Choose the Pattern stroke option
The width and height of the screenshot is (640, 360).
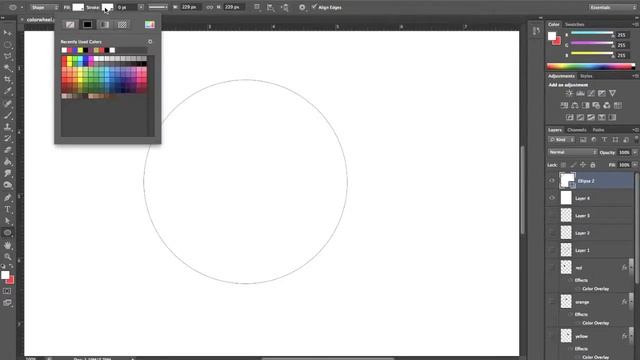tap(122, 25)
